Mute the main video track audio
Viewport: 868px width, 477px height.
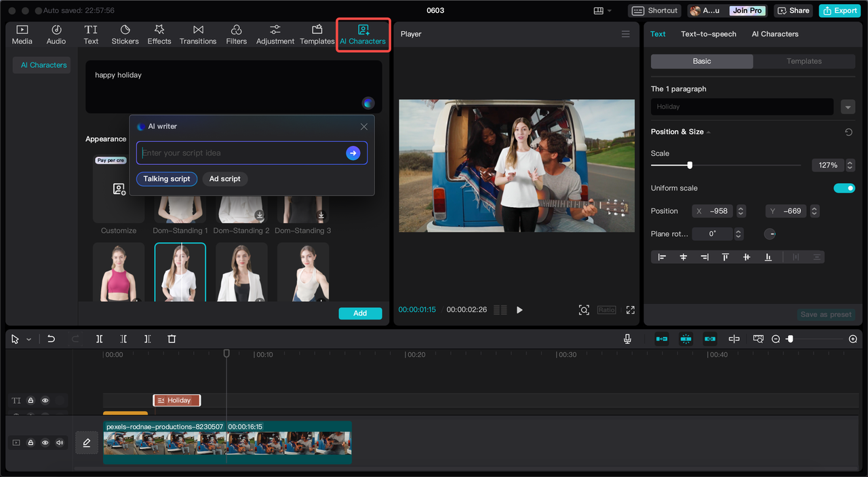[x=60, y=442]
